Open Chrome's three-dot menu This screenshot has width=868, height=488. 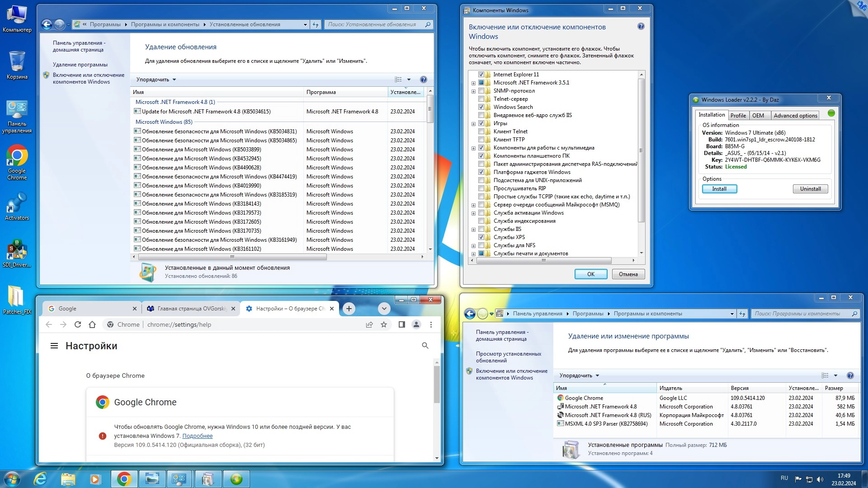(431, 324)
